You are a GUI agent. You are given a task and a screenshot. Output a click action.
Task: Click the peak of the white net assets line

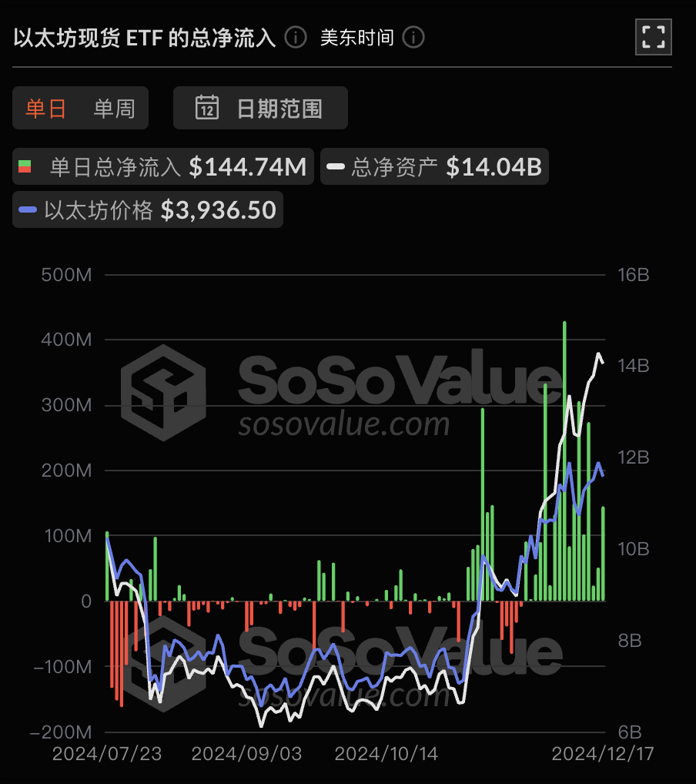pyautogui.click(x=598, y=354)
